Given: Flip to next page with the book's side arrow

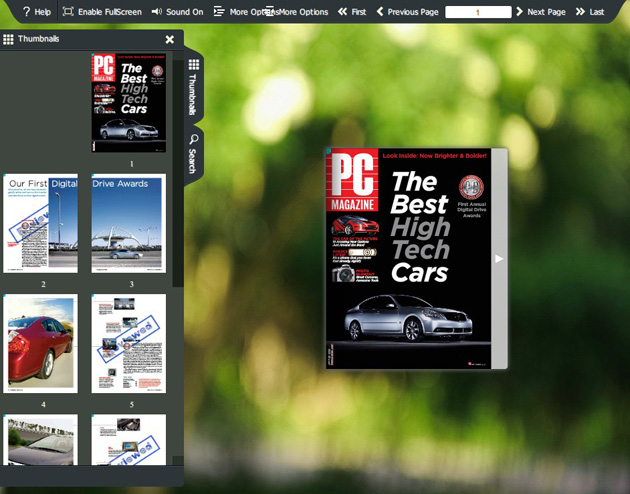Looking at the screenshot, I should (x=499, y=259).
